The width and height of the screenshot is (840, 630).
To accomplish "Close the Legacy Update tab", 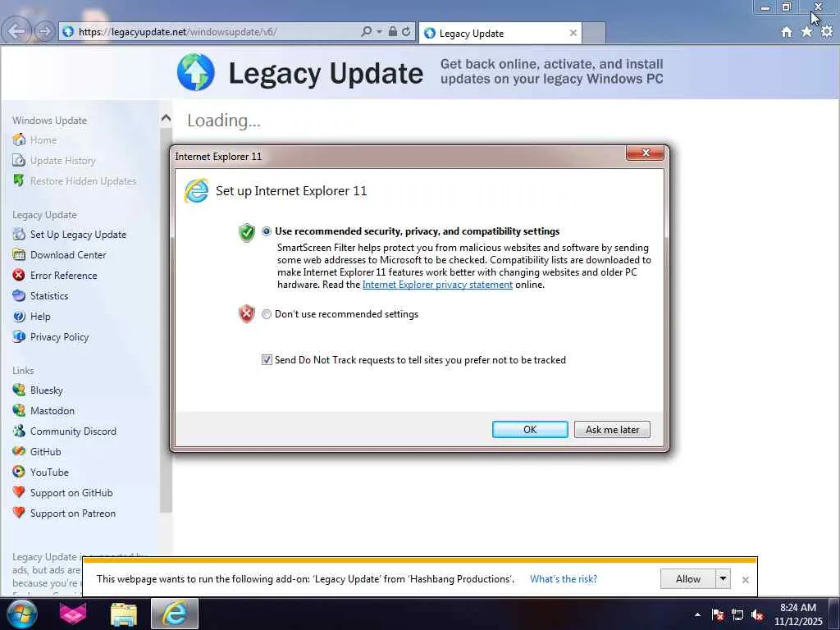I will point(573,33).
